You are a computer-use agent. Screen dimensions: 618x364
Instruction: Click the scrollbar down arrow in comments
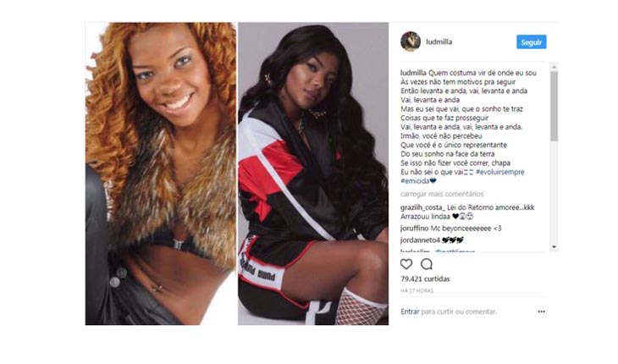click(x=555, y=247)
